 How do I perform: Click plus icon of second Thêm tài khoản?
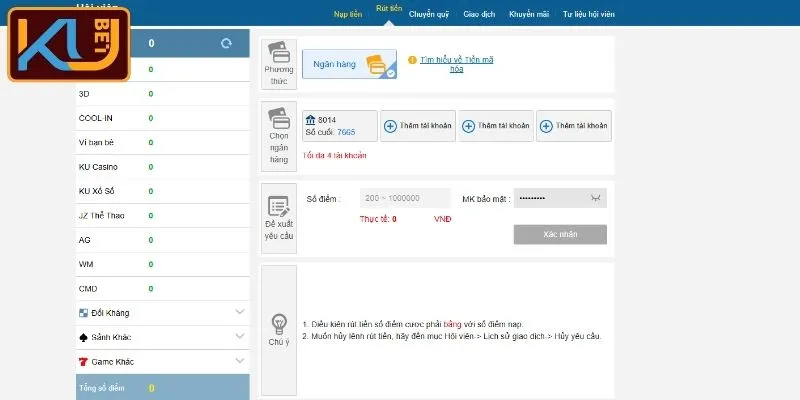point(468,126)
